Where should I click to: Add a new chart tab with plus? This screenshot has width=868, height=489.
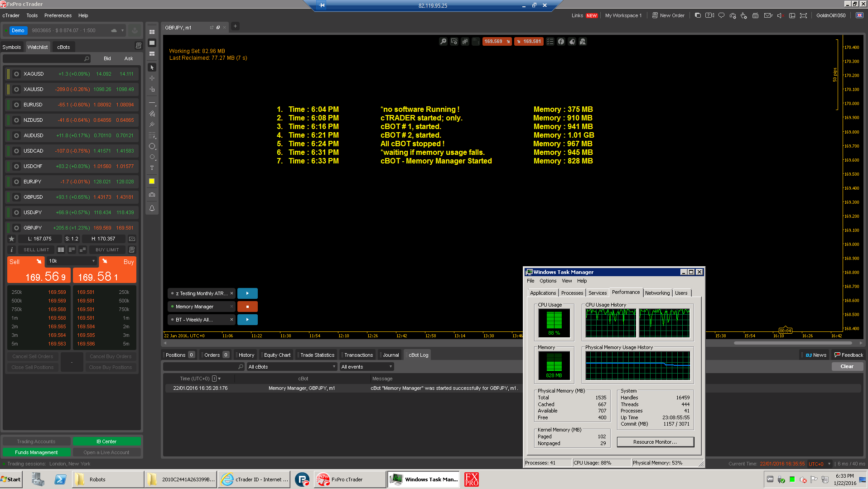pos(235,26)
